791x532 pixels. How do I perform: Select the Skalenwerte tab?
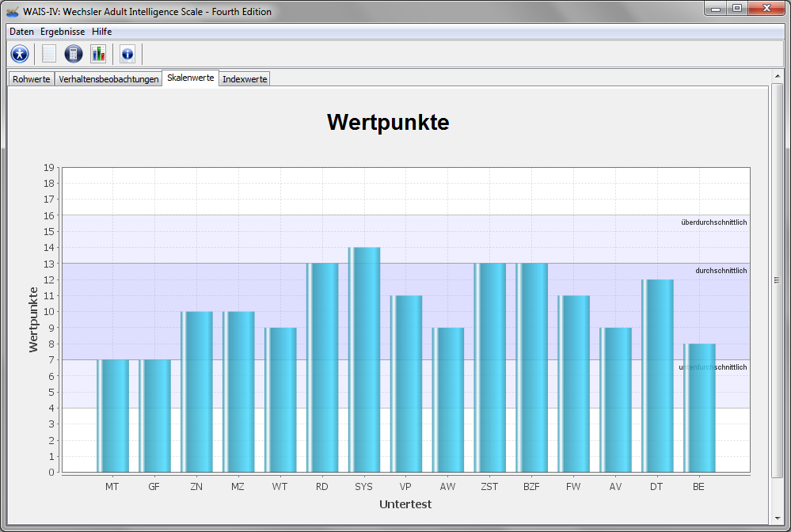point(190,78)
